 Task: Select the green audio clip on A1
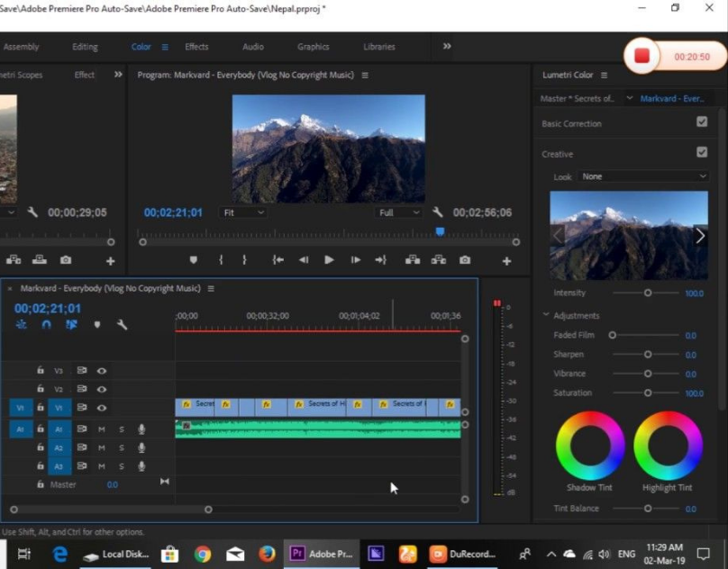click(x=318, y=429)
